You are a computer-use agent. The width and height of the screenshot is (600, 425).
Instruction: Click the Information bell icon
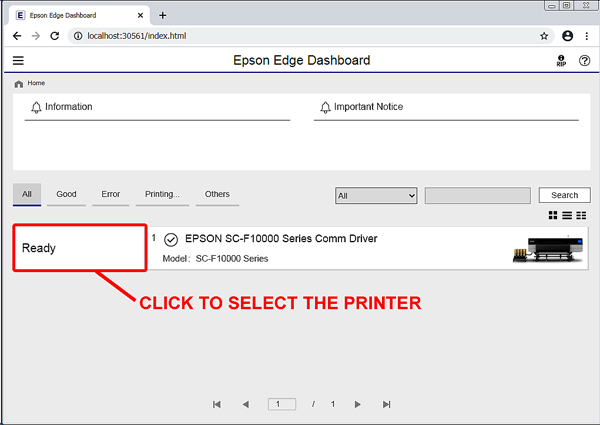(36, 107)
